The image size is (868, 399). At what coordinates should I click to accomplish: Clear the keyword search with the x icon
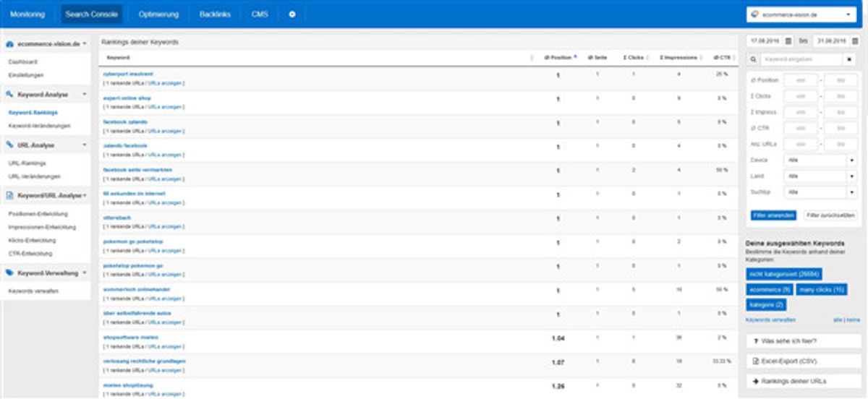(849, 59)
